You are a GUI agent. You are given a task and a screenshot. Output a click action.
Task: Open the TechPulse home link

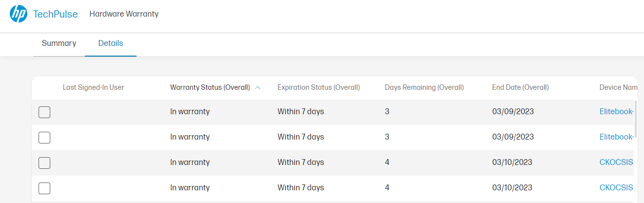[56, 14]
